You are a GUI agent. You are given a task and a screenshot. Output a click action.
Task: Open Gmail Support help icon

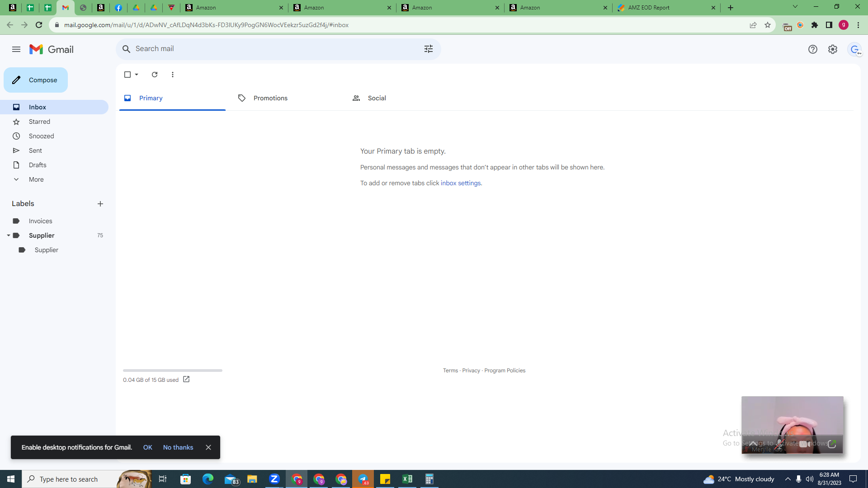813,49
